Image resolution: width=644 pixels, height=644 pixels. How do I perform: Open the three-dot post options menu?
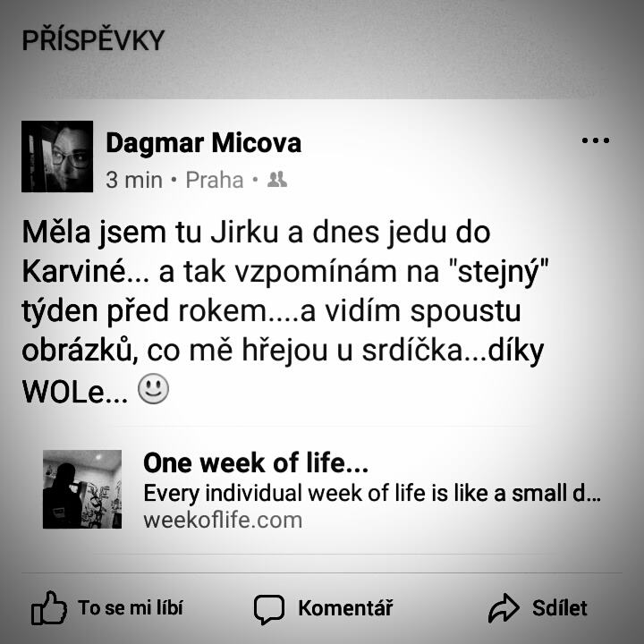click(x=596, y=140)
